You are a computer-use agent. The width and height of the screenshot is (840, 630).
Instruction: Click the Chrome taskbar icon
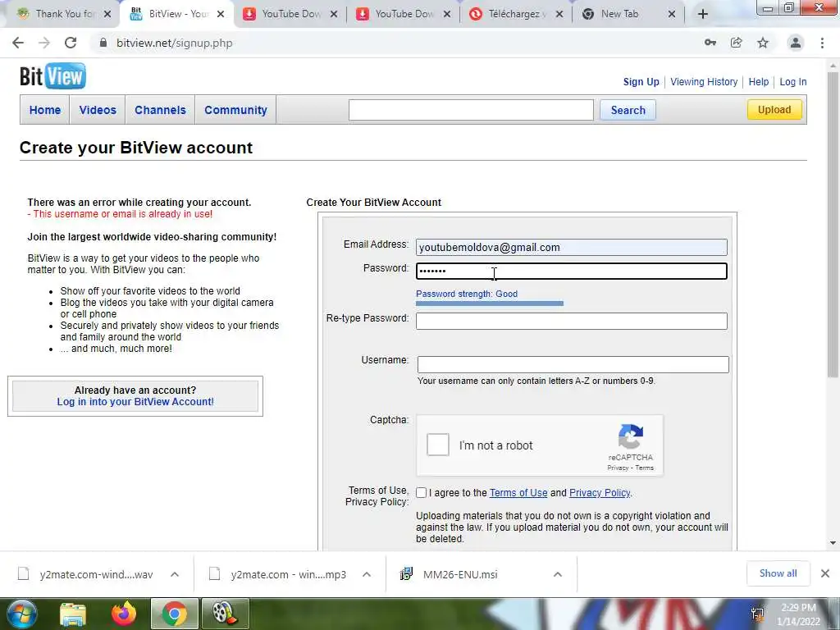(x=174, y=614)
